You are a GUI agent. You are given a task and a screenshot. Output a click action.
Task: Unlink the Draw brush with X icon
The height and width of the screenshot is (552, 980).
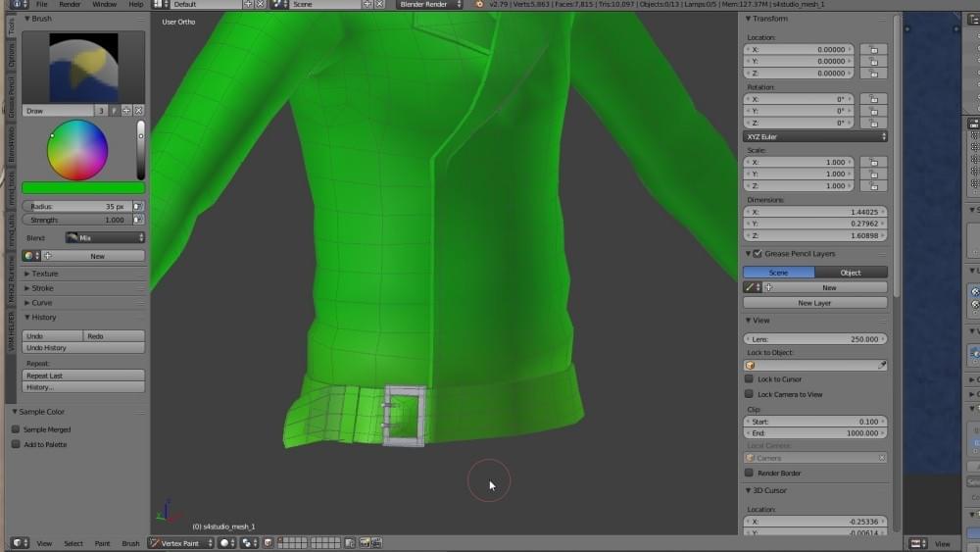click(x=139, y=111)
